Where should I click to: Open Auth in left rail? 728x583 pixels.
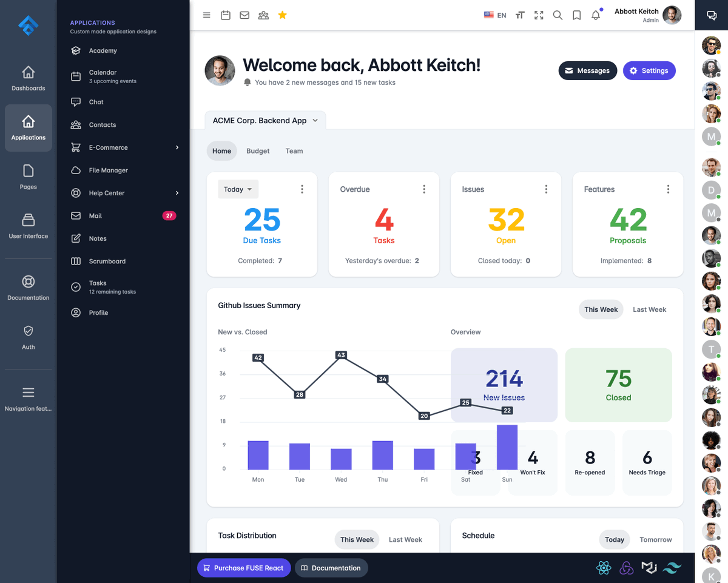(29, 337)
